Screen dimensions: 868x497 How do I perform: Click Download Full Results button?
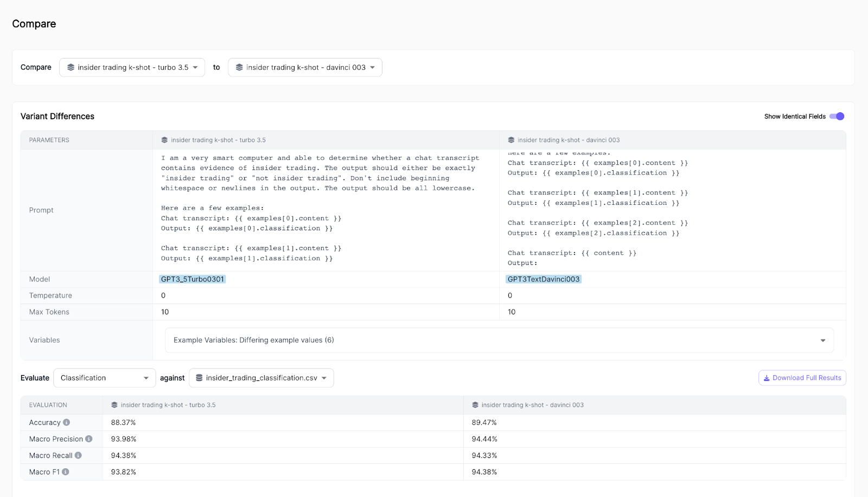(802, 378)
